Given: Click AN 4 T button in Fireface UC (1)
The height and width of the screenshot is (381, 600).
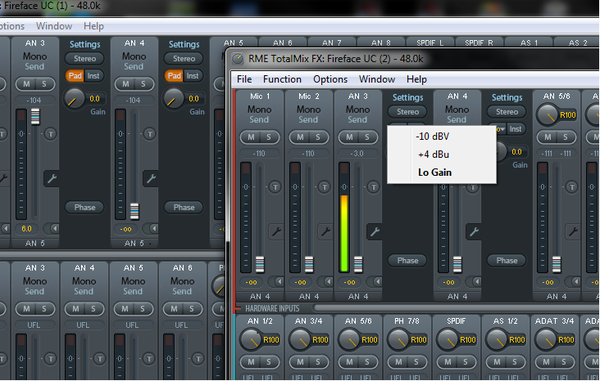Looking at the screenshot, I should 150,134.
